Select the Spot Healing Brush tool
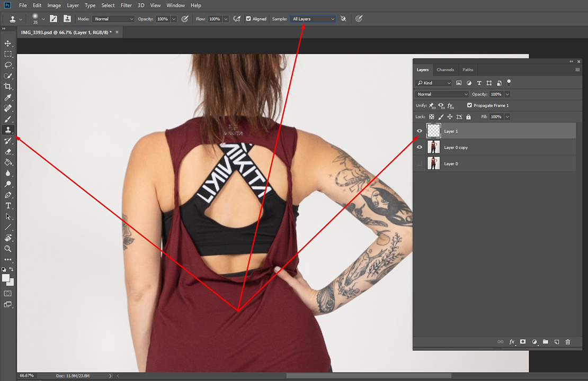 point(8,108)
